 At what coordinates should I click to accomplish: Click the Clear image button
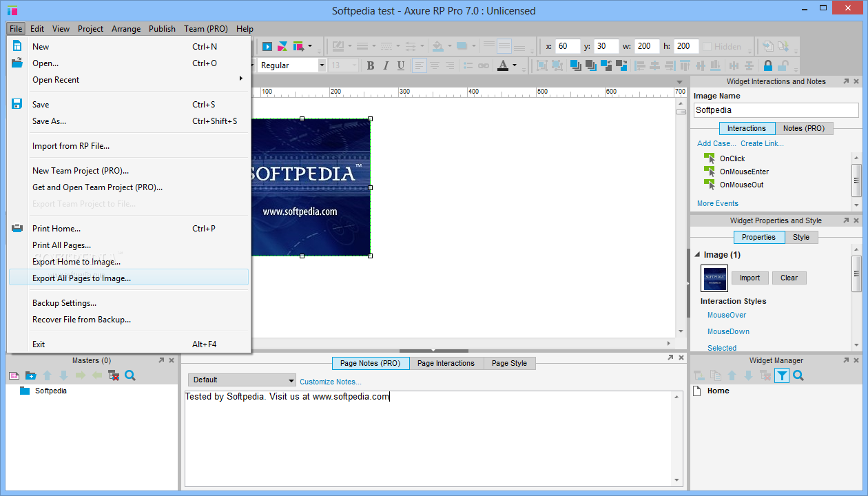tap(789, 278)
